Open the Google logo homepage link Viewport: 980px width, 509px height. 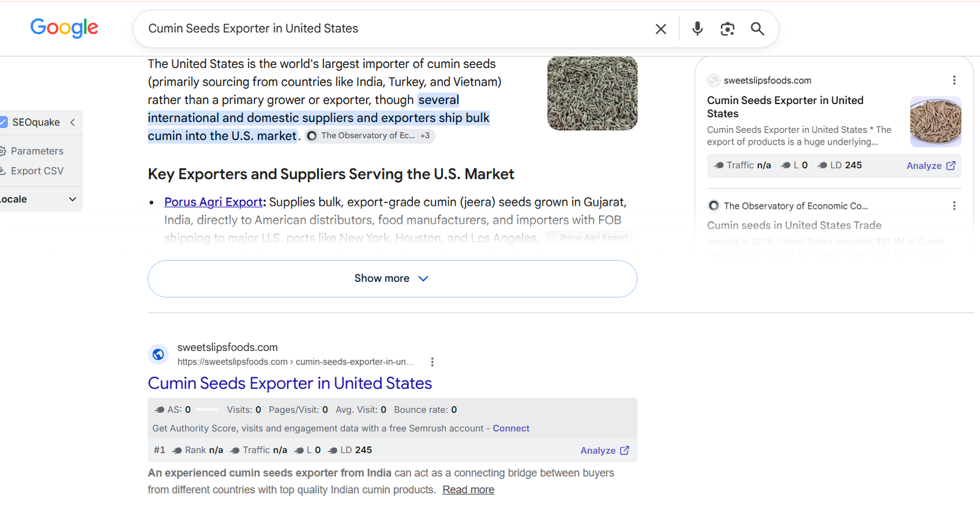[64, 28]
